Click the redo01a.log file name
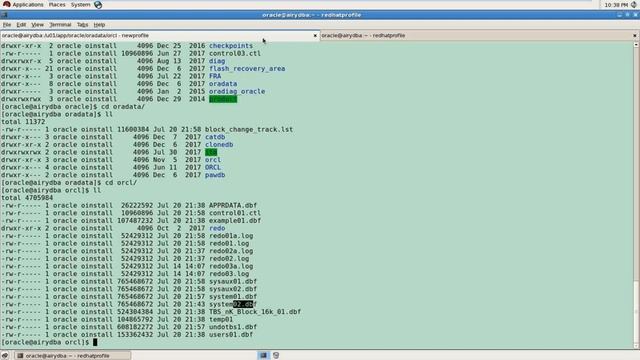The image size is (640, 360). coord(231,236)
